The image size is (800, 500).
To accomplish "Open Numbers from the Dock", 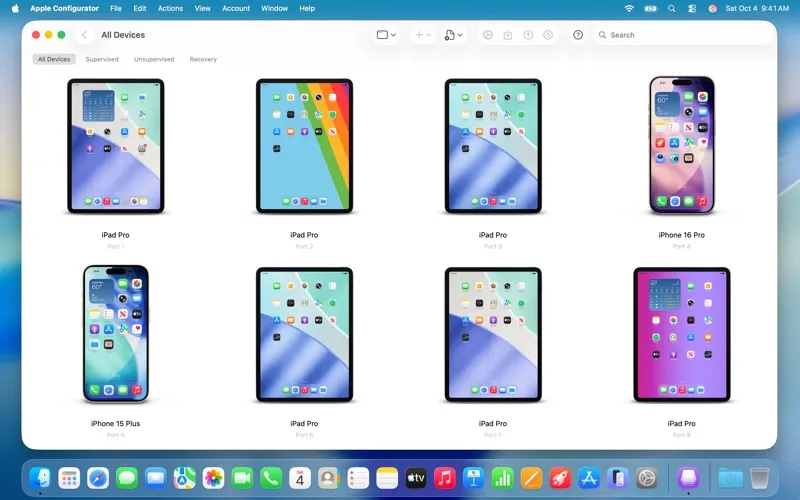I will pyautogui.click(x=503, y=478).
